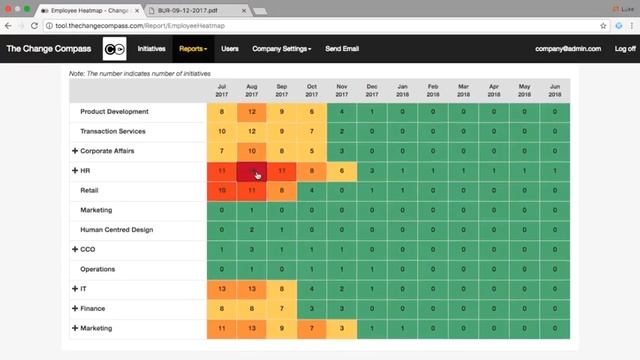Expand the IT row
This screenshot has height=360, width=640.
(x=75, y=289)
